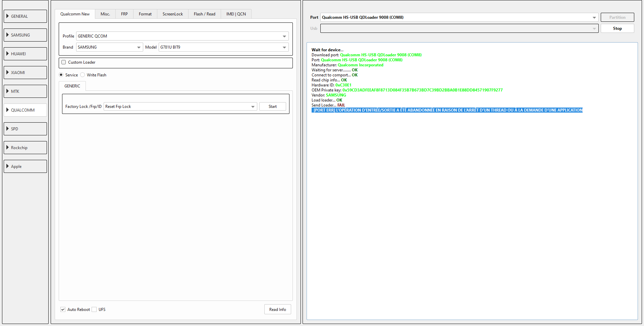Switch to the FRP tab
This screenshot has width=644, height=326.
(x=124, y=14)
